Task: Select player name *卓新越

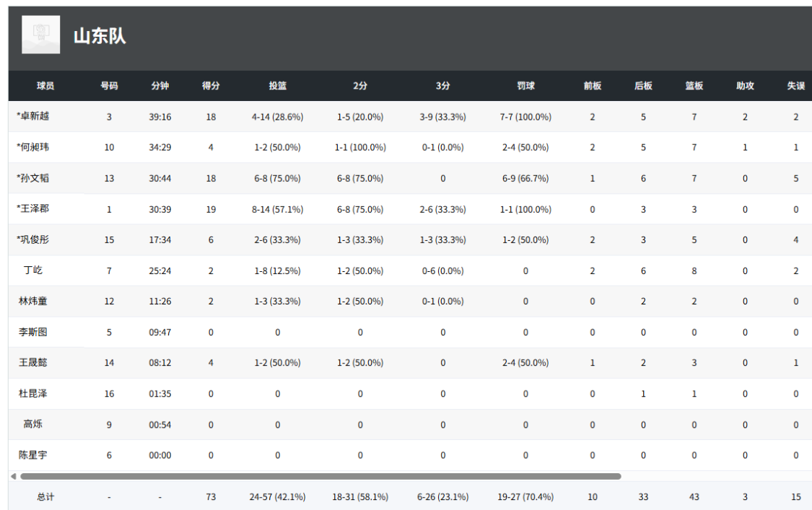Action: tap(32, 116)
